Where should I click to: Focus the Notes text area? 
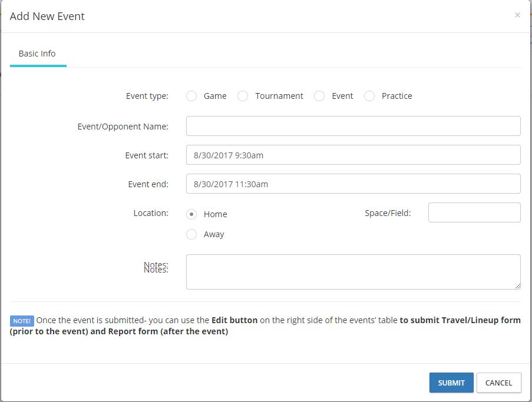(353, 271)
